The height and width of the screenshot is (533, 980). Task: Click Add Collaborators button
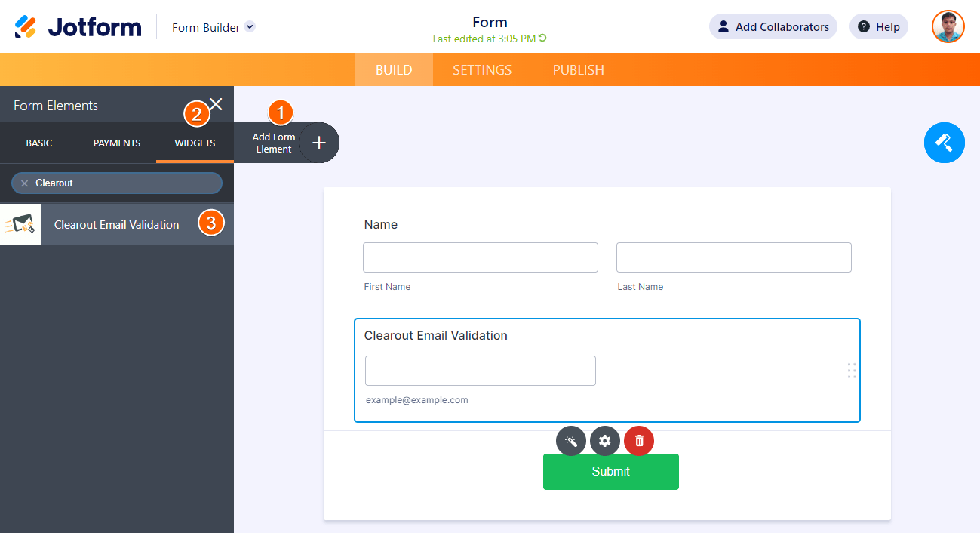pos(773,26)
